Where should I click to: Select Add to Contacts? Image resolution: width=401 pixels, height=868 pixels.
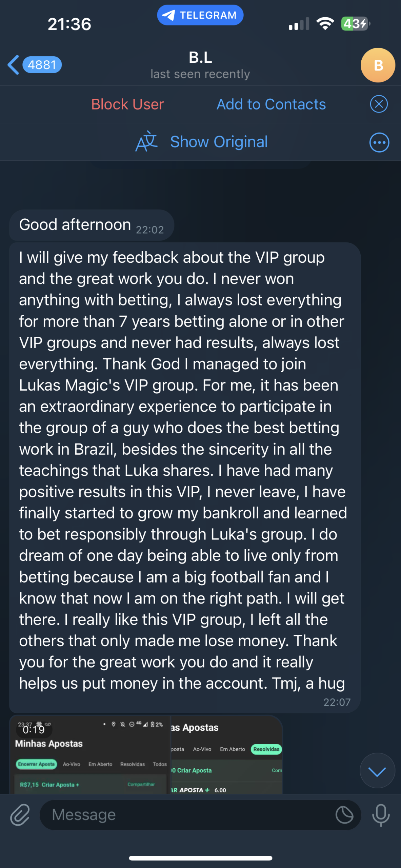(271, 104)
